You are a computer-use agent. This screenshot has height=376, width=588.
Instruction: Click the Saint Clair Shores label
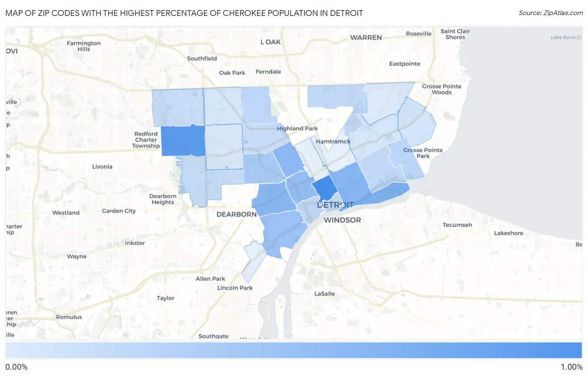click(x=455, y=34)
